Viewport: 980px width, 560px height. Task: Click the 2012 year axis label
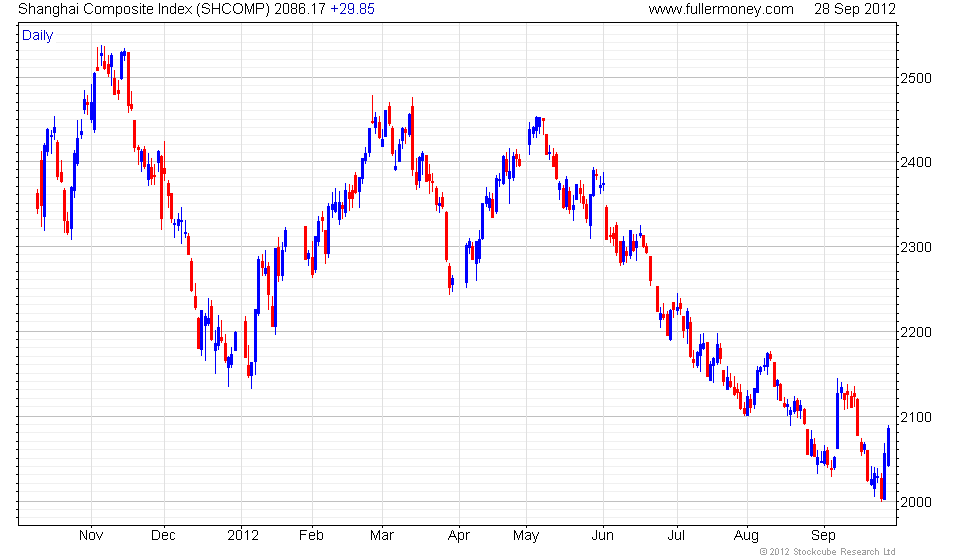(242, 536)
